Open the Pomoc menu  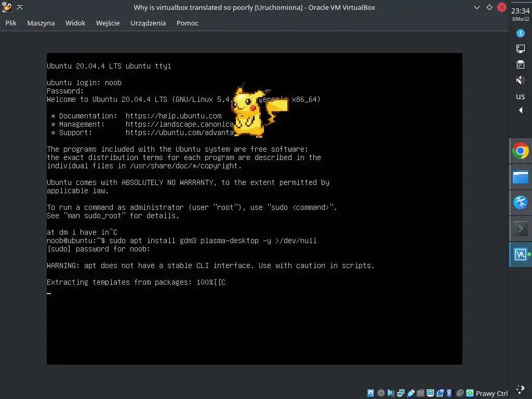click(187, 23)
